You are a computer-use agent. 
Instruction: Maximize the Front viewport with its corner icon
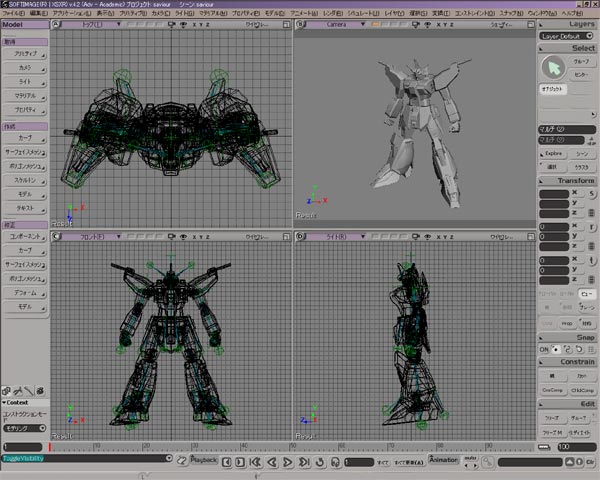click(x=286, y=237)
